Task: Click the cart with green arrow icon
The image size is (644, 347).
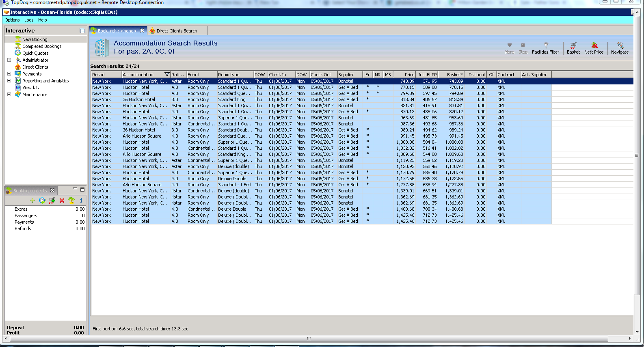Action: [52, 200]
